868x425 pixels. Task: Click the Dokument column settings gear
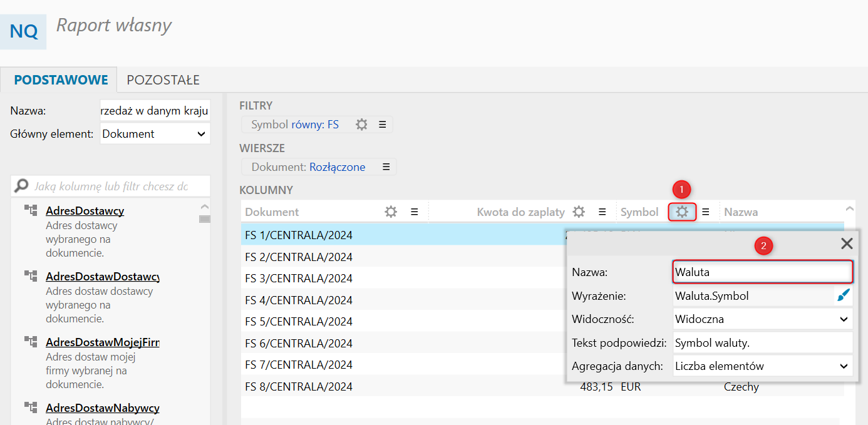tap(391, 212)
